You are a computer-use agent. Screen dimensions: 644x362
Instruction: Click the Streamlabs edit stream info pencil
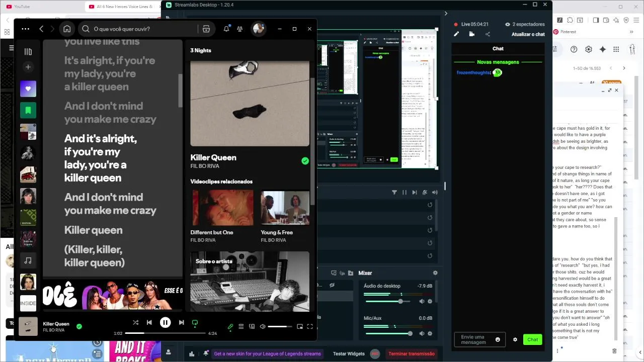[x=456, y=34]
